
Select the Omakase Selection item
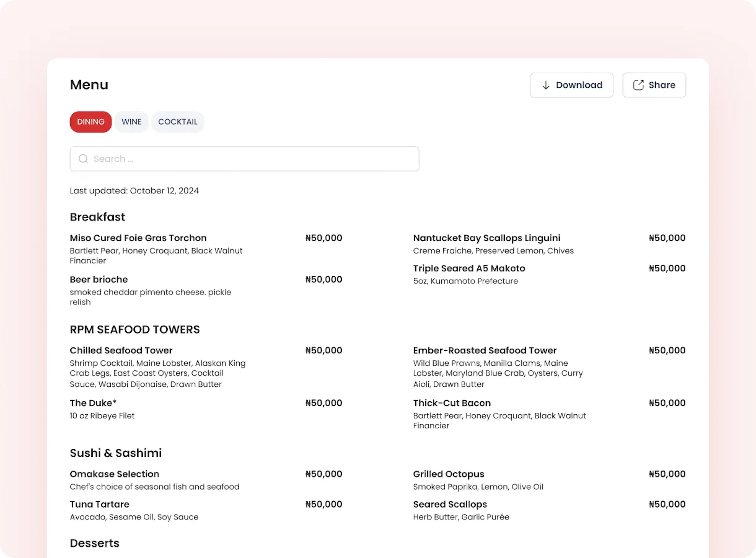coord(114,474)
